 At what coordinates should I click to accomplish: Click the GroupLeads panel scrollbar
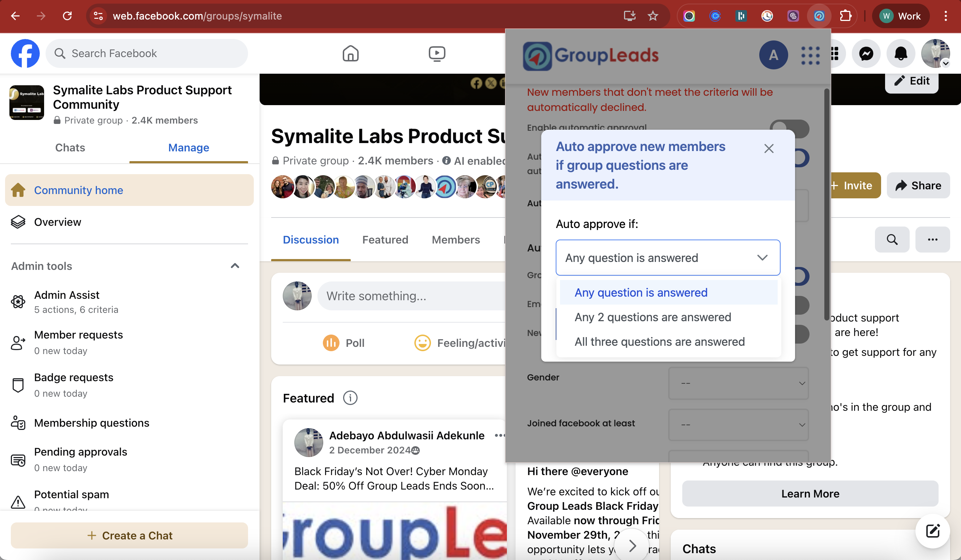pyautogui.click(x=827, y=205)
